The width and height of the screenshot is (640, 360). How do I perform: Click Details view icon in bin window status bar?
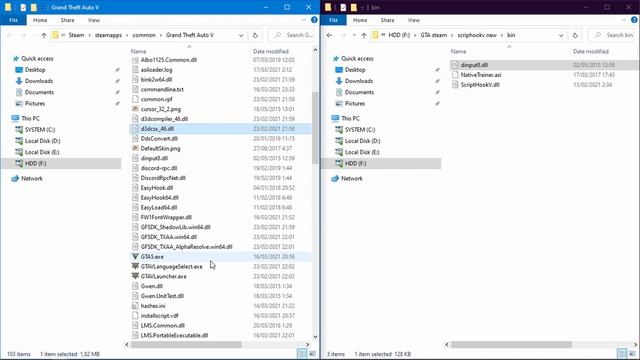tap(622, 353)
